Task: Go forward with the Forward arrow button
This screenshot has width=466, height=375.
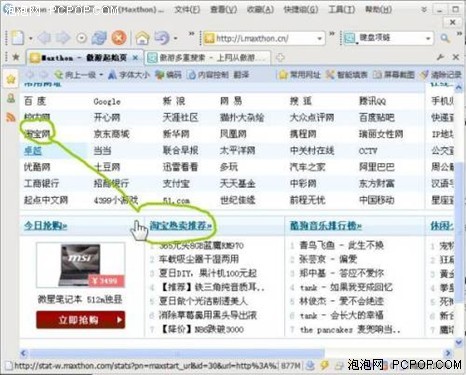Action: (63, 38)
